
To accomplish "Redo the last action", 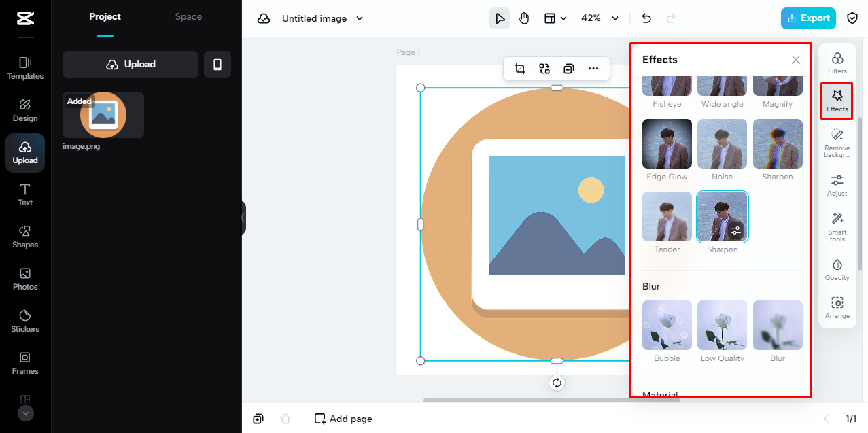I will (x=671, y=18).
